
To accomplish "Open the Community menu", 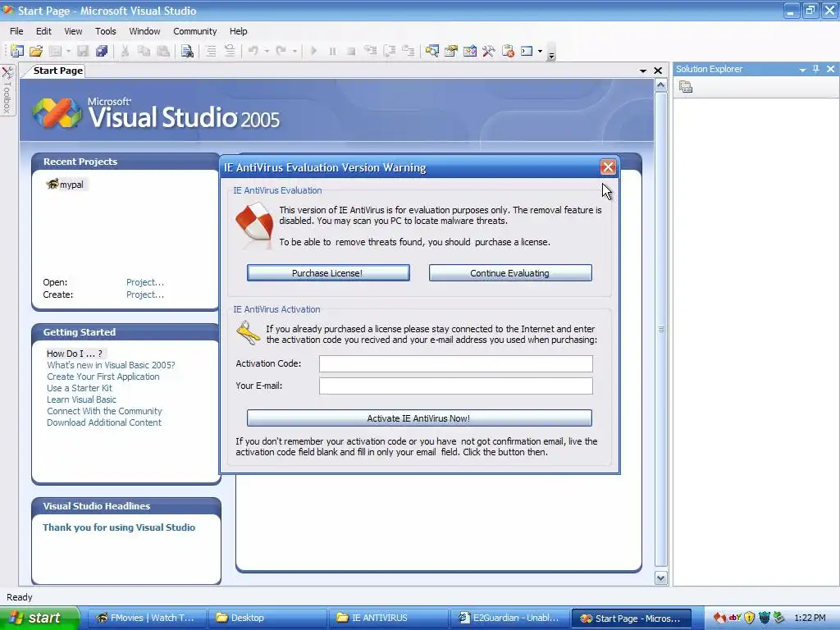I will point(195,31).
